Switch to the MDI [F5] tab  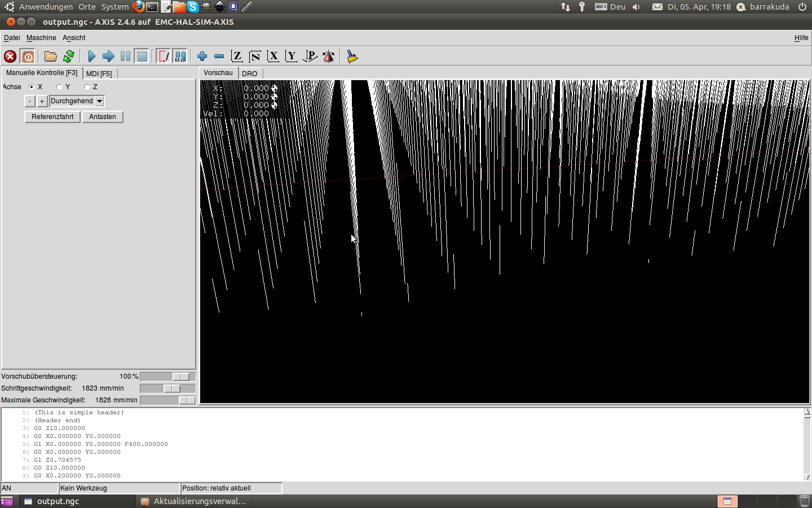click(99, 74)
